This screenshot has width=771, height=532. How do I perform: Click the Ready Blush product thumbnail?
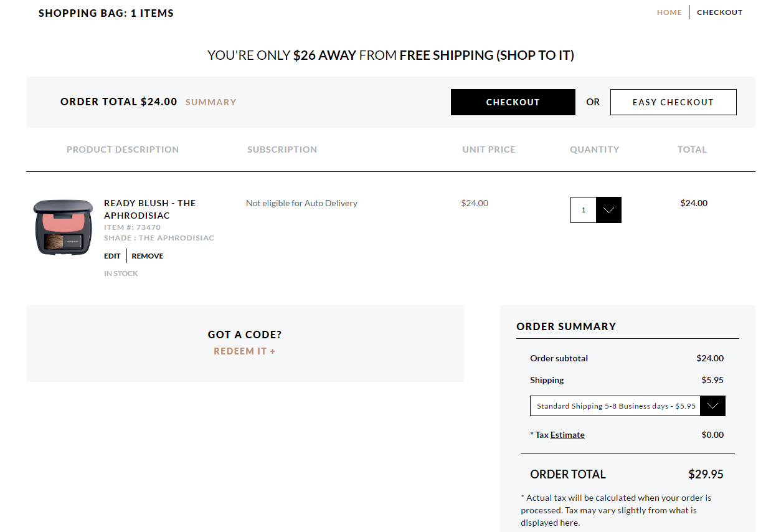[63, 227]
